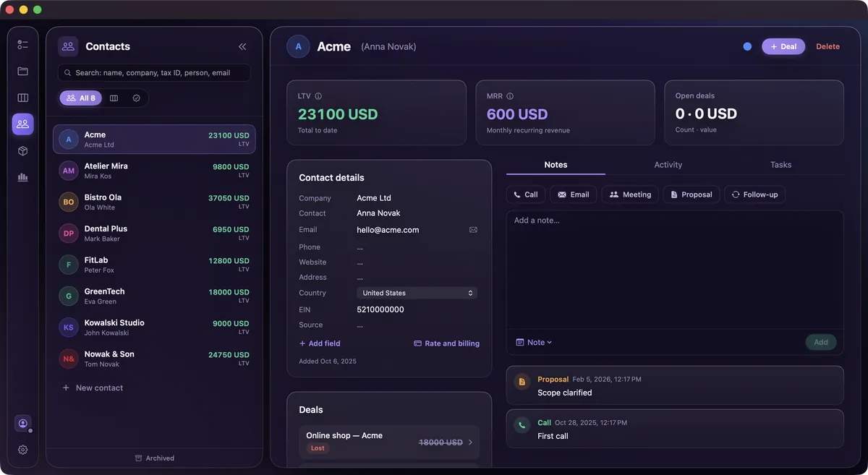Select Kowalski Studio contact

[x=154, y=328]
